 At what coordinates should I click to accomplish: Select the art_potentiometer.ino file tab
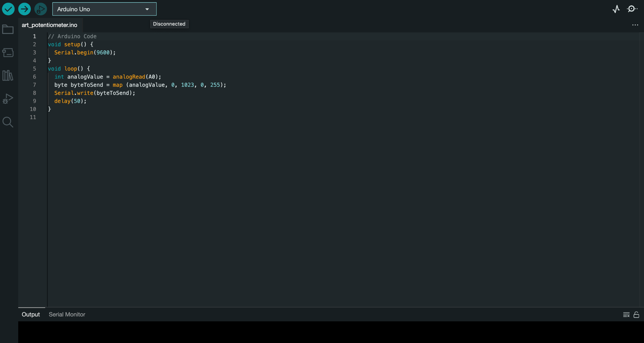click(x=49, y=25)
